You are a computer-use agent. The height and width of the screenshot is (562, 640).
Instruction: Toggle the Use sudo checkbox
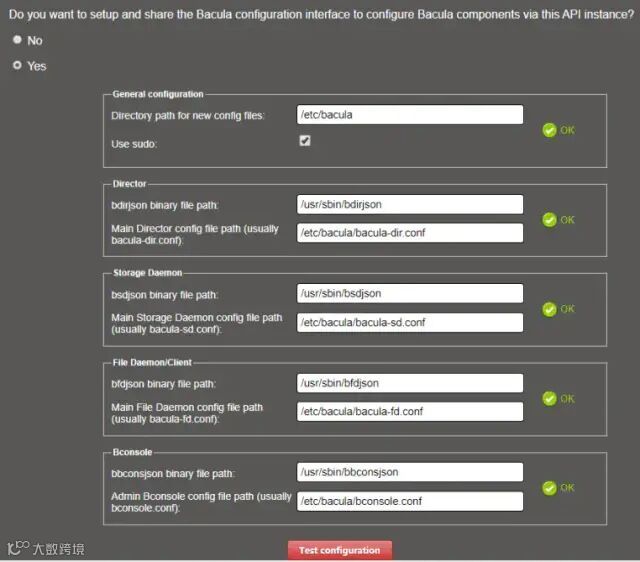pyautogui.click(x=304, y=141)
